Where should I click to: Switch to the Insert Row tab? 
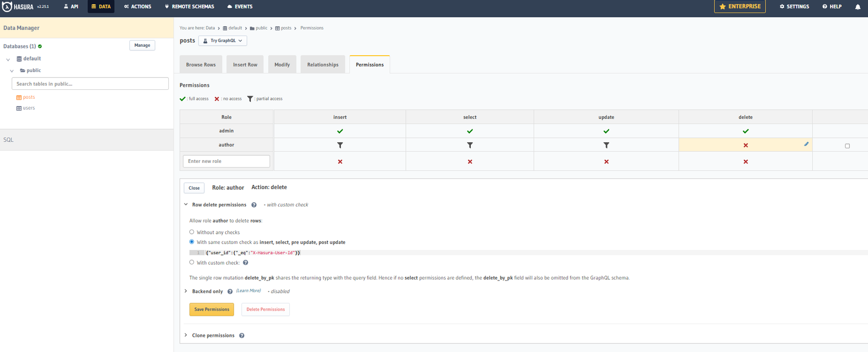click(245, 65)
